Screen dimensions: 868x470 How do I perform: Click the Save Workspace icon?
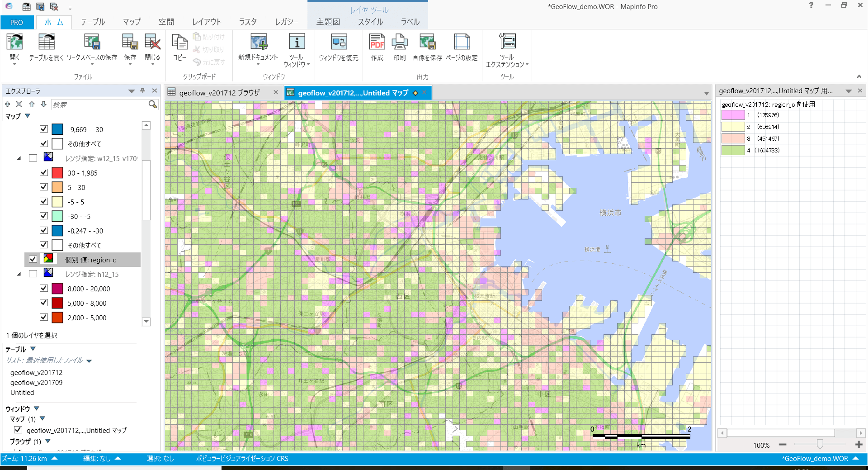tap(92, 42)
